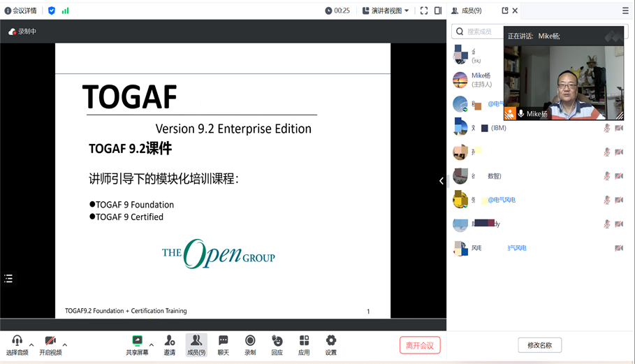Open the 会议详情 meeting info
The height and width of the screenshot is (364, 635).
[21, 11]
